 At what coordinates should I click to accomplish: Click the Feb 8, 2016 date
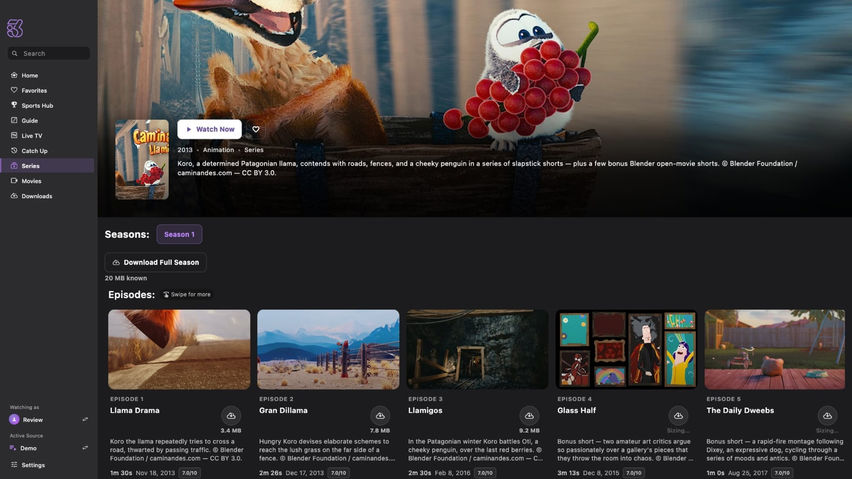coord(452,473)
